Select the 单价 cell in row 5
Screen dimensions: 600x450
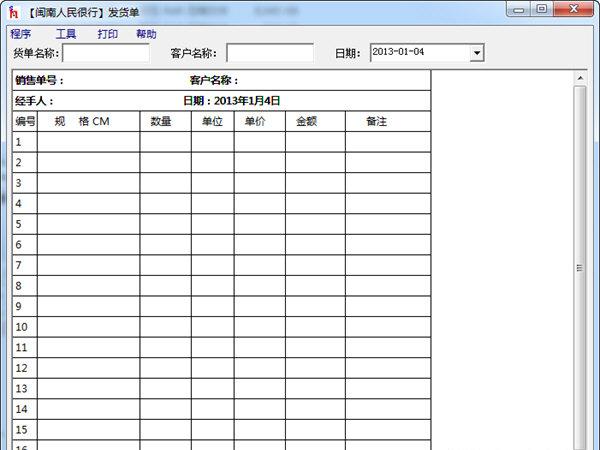pos(259,224)
